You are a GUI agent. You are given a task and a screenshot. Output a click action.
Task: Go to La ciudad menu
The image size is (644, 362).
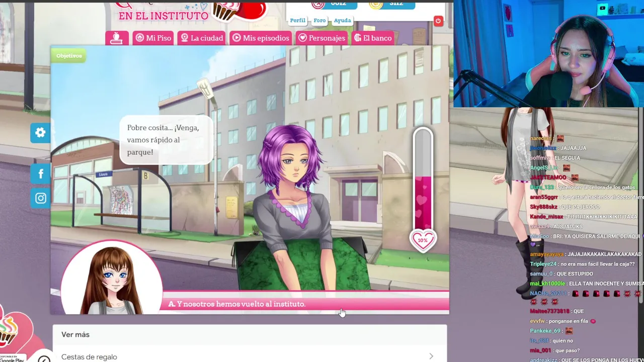[x=201, y=38]
